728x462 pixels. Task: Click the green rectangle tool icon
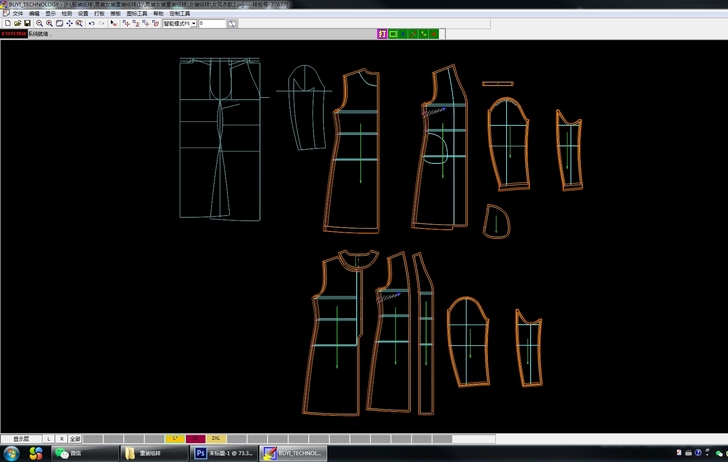coord(393,34)
